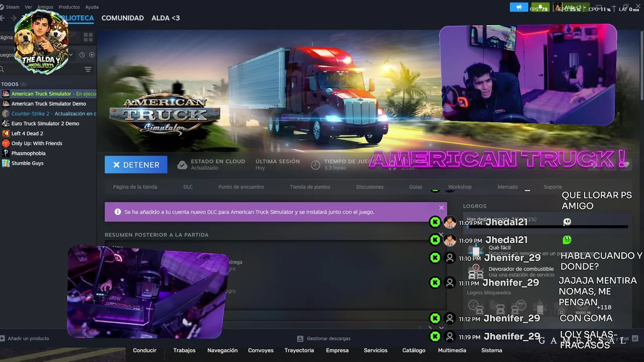Open the Mercado link
The width and height of the screenshot is (644, 362).
507,187
